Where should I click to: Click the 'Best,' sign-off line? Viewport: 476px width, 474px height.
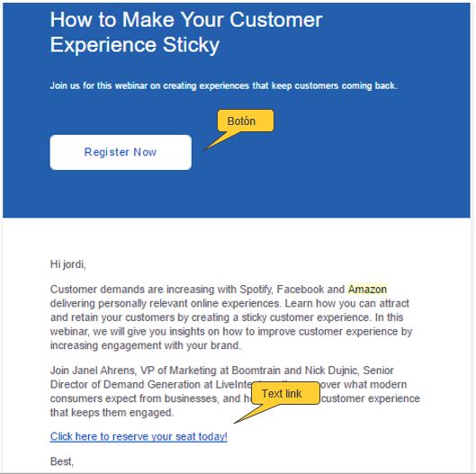pyautogui.click(x=62, y=461)
